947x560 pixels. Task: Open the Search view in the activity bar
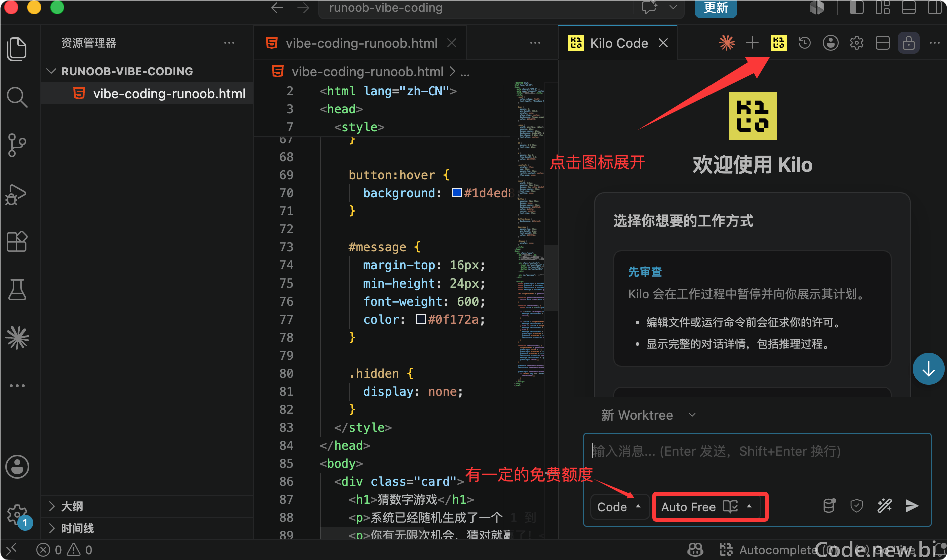pos(17,97)
